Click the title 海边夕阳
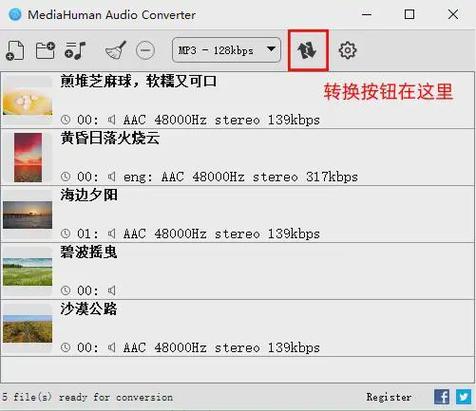The height and width of the screenshot is (411, 476). [89, 195]
